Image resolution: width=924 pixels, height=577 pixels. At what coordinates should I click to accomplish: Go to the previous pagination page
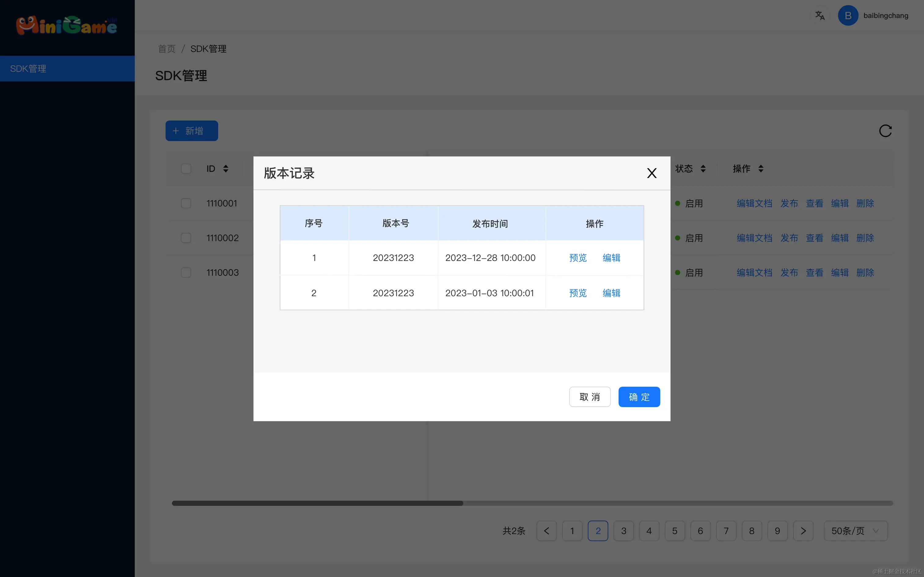(x=546, y=531)
